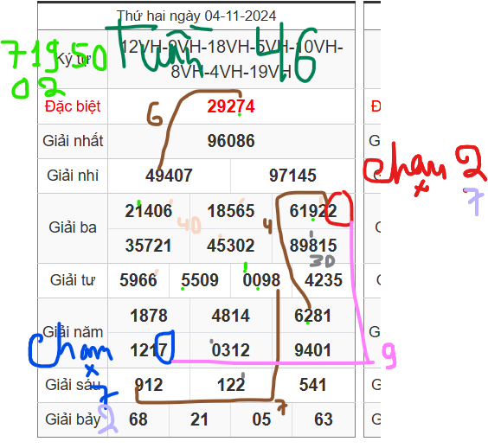
Task: Click fourth prize number 0098
Action: tap(261, 280)
